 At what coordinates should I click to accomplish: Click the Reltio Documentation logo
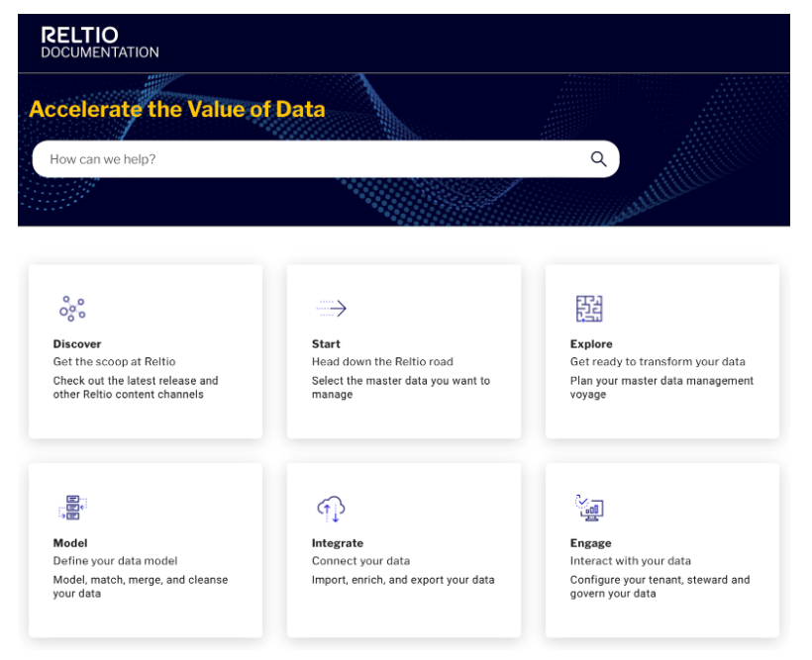100,43
